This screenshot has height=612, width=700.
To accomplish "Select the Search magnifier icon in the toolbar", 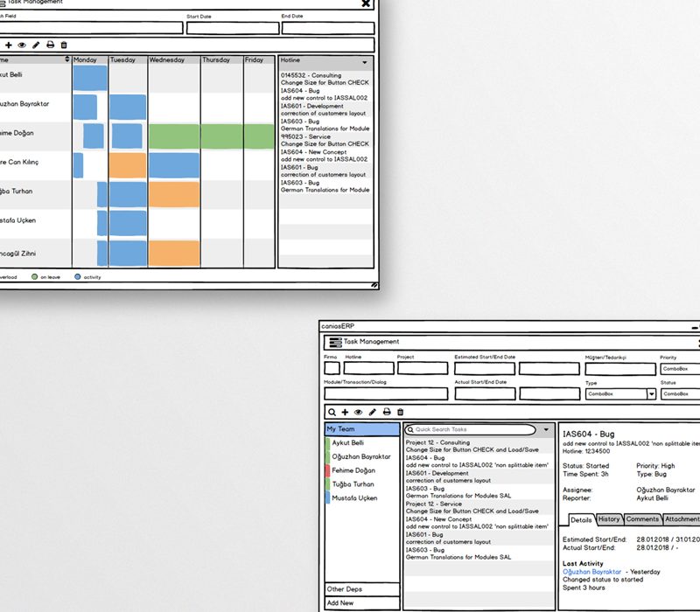I will click(x=332, y=413).
